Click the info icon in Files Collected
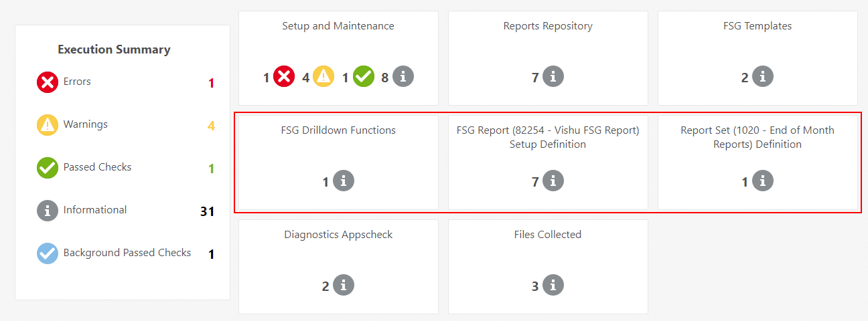This screenshot has height=321, width=868. coord(553,286)
